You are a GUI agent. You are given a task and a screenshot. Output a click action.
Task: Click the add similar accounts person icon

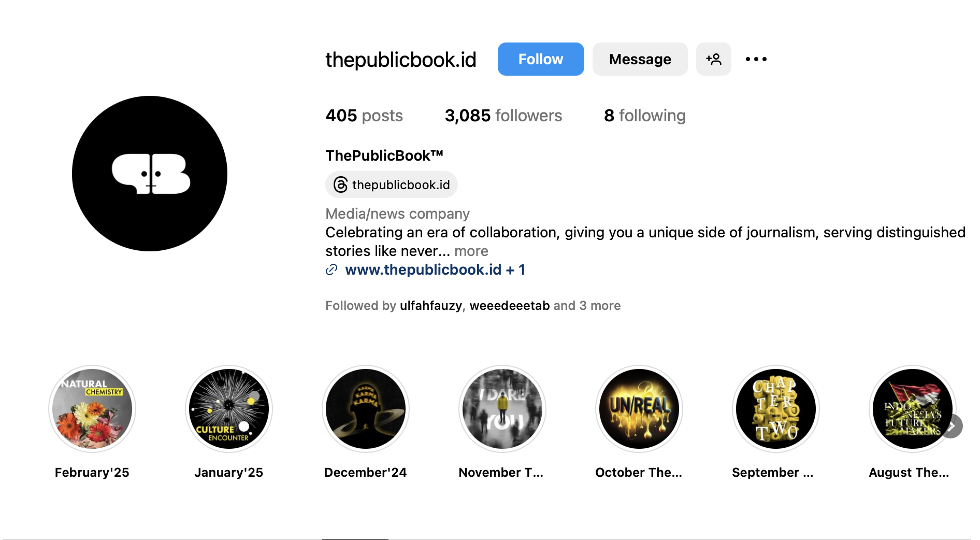[x=713, y=59]
